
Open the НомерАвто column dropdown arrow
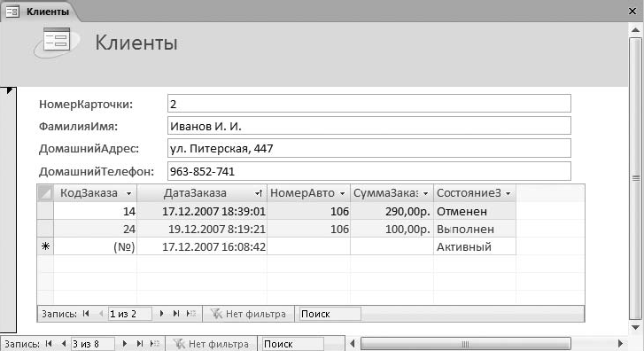(342, 193)
